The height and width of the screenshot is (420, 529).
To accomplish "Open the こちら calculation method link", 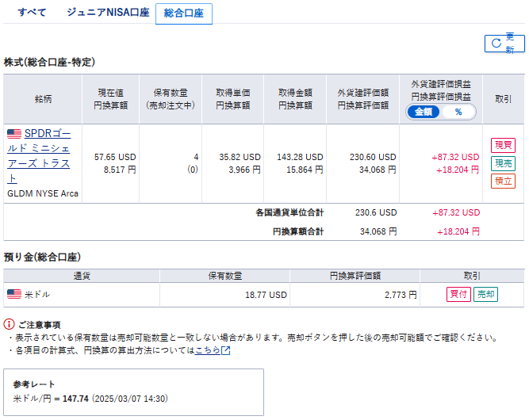I will (208, 350).
